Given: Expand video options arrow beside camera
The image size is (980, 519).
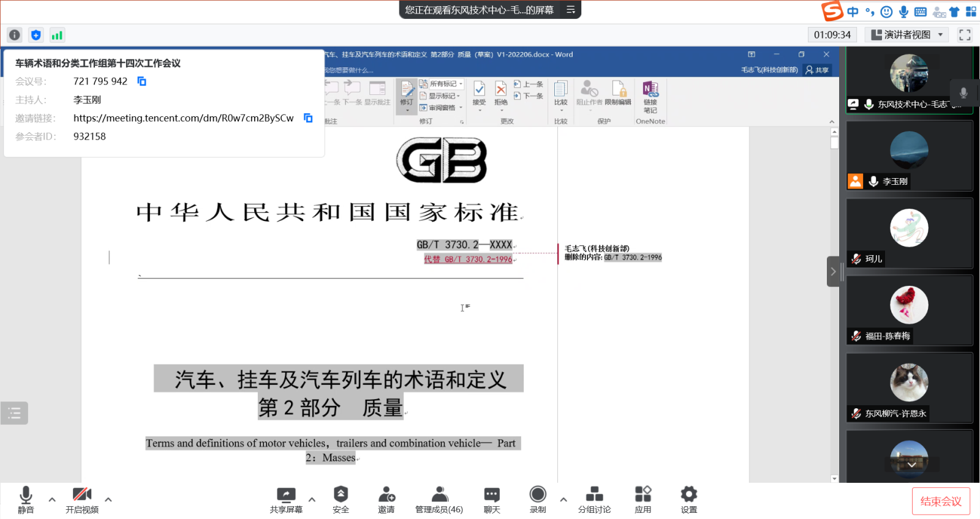Looking at the screenshot, I should point(108,500).
